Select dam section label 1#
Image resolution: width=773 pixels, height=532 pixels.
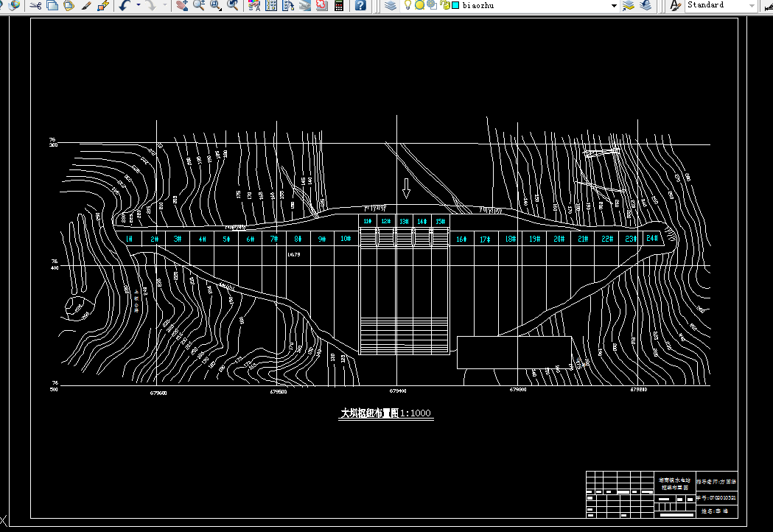point(129,239)
